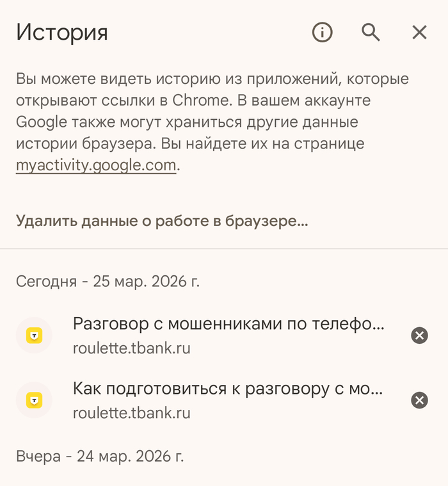
Task: Open the history info icon
Action: tap(323, 32)
